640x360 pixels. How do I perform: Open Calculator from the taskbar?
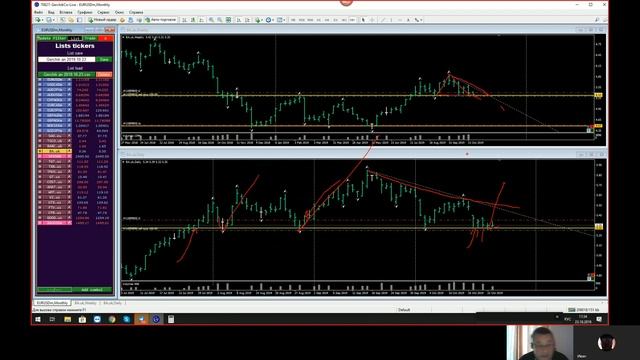171,319
